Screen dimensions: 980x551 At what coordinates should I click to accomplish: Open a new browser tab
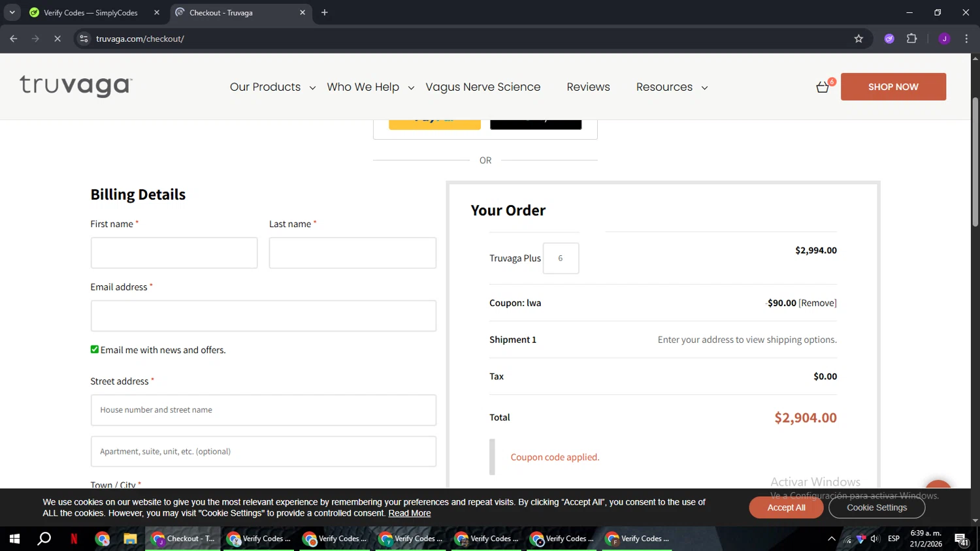click(x=325, y=12)
